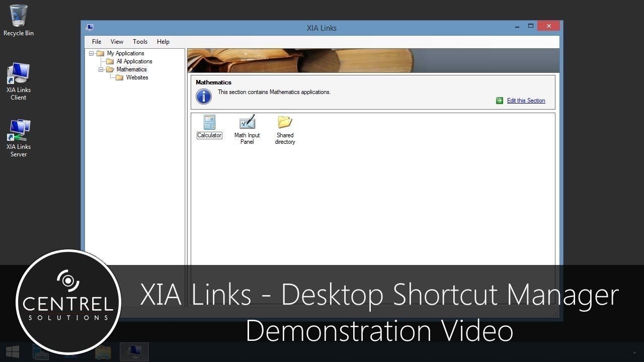Image resolution: width=644 pixels, height=362 pixels.
Task: Click the text 'This section contains Mathematics applications.'
Action: point(274,92)
